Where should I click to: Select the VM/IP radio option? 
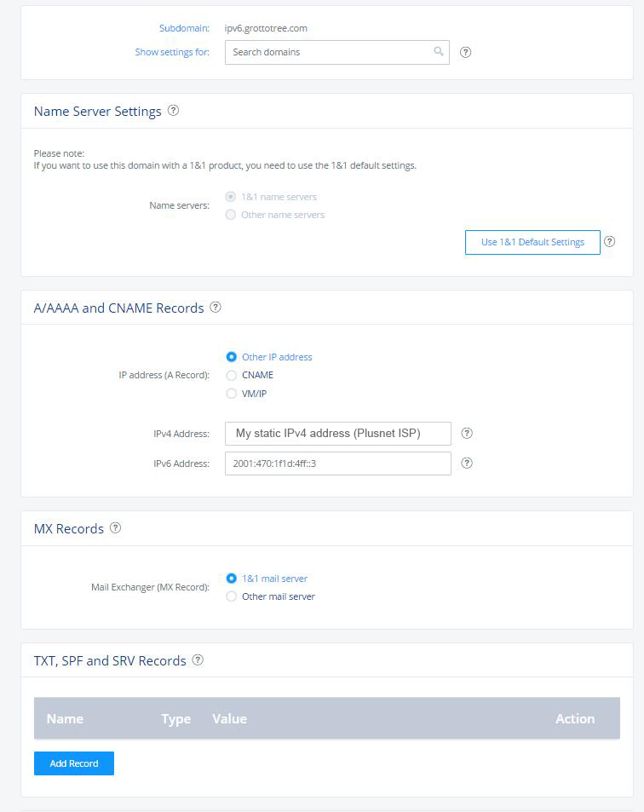232,394
